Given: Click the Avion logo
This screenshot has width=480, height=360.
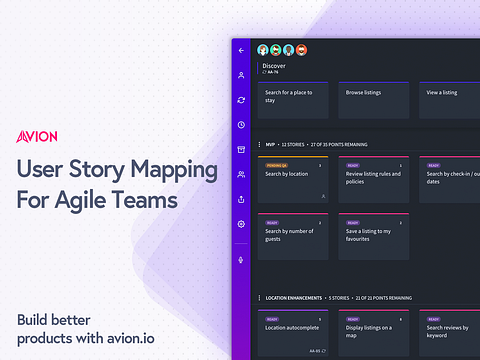Looking at the screenshot, I should 37,137.
